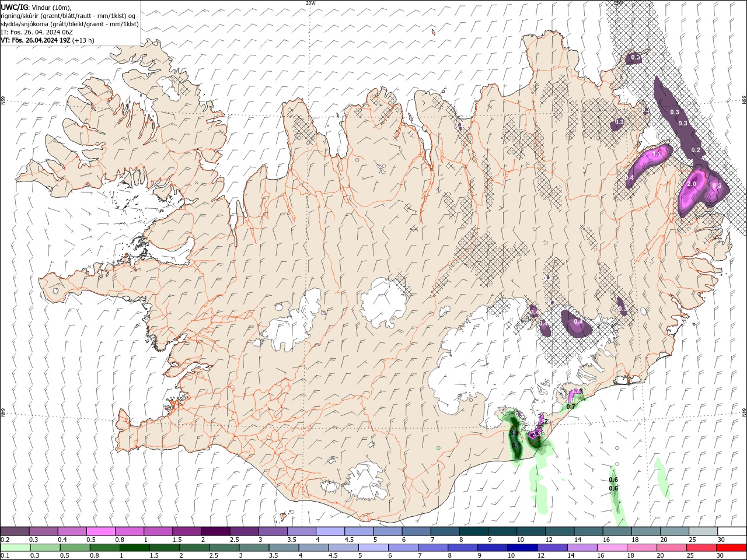Click the '0.1' label beneath the bottom color bar

click(5, 556)
